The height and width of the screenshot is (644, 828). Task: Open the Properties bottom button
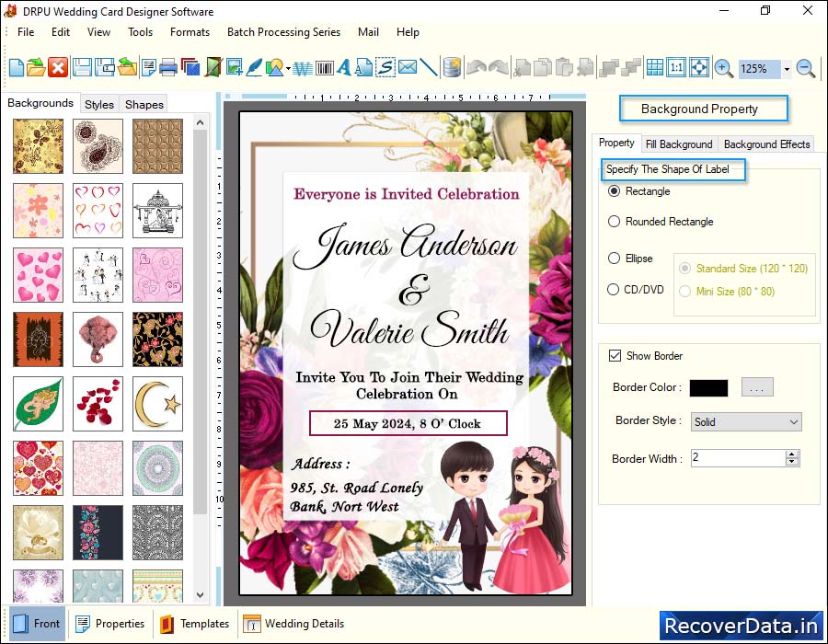click(x=109, y=624)
